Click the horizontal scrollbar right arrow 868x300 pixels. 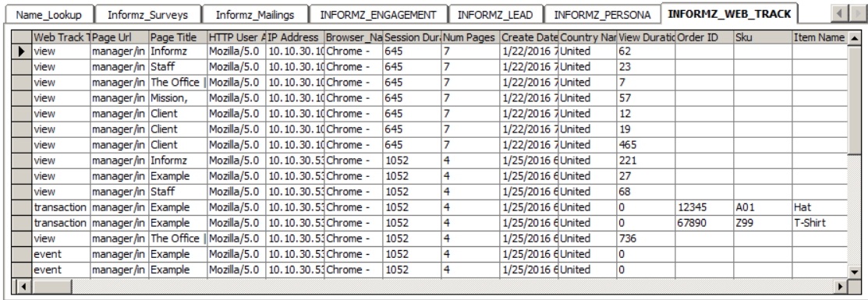click(841, 287)
